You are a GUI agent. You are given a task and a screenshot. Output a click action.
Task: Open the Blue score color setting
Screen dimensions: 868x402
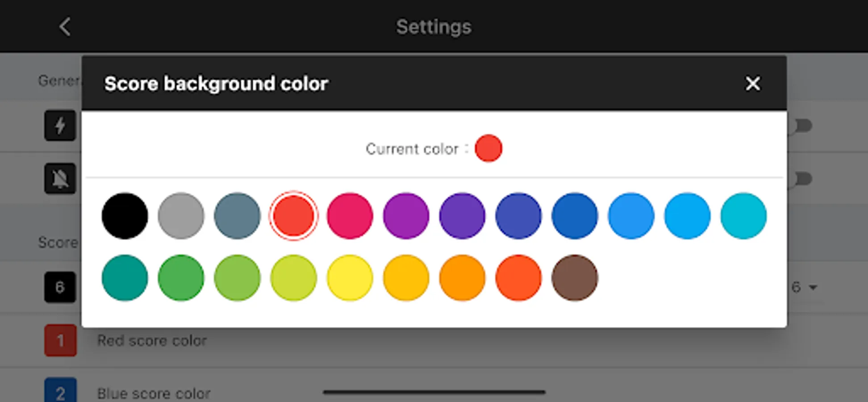[154, 394]
